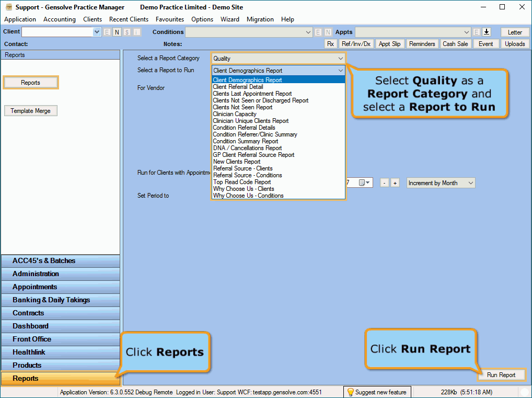
Task: Click the Client dollar sign icon button
Action: (127, 32)
